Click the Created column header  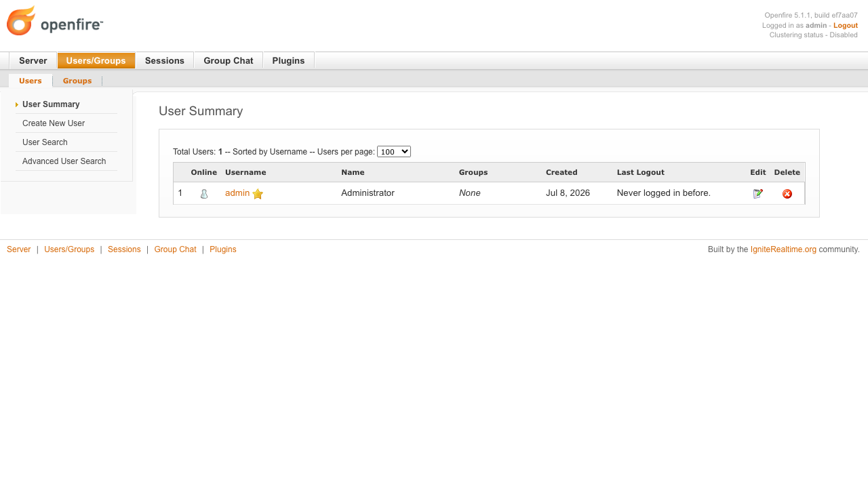click(x=561, y=172)
